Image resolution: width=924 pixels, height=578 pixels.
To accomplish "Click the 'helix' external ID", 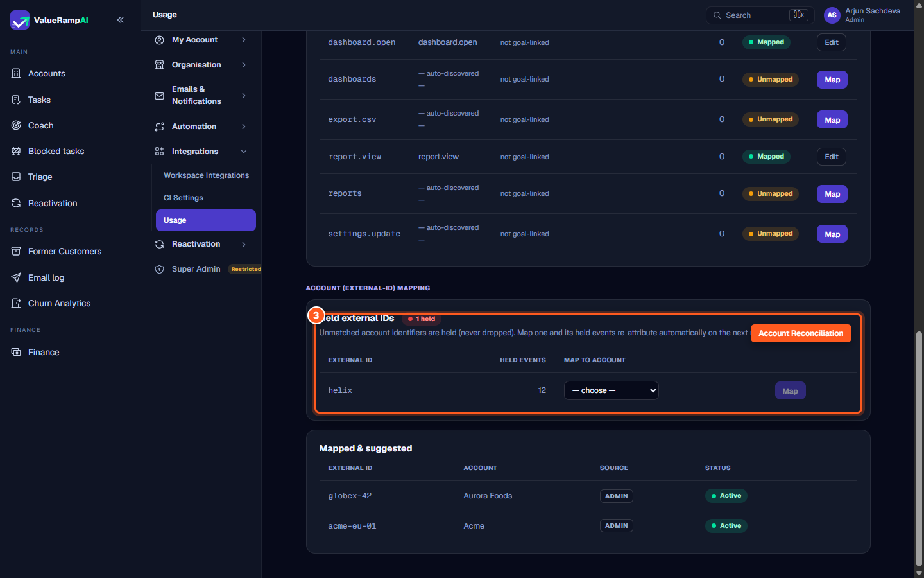I will 340,390.
